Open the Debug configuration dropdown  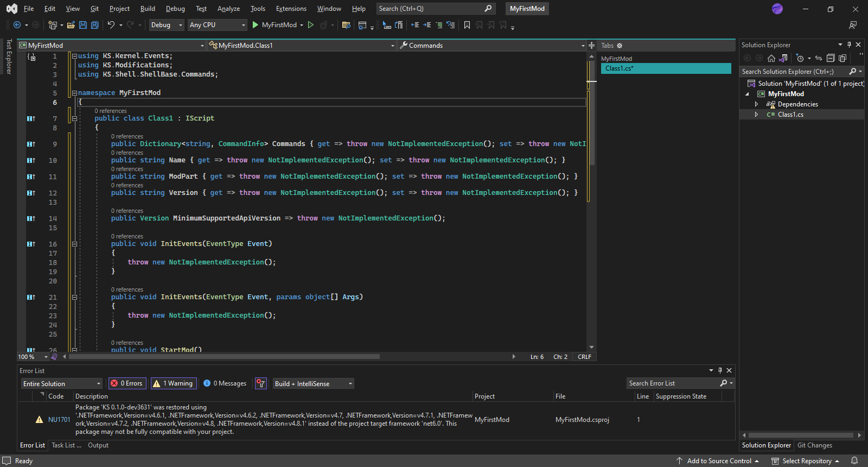(167, 25)
